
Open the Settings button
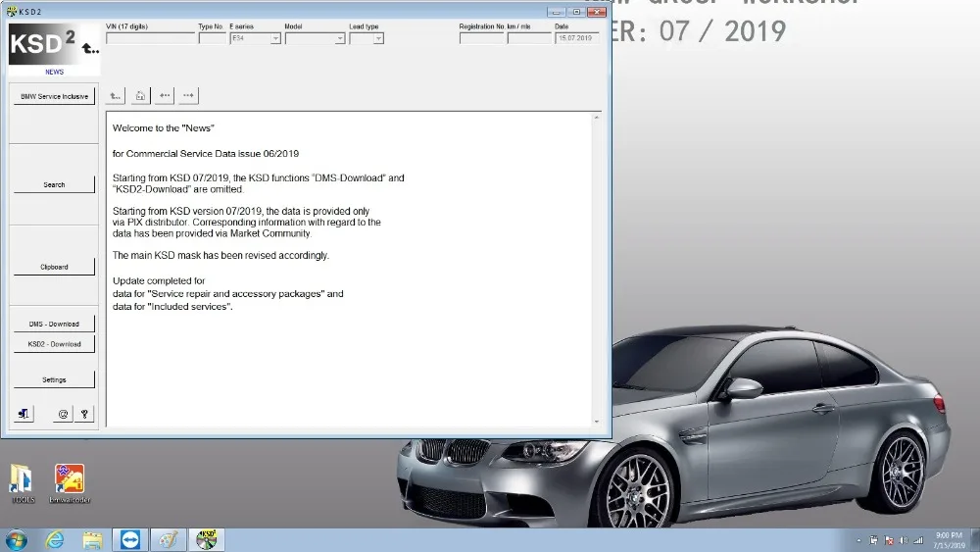click(x=54, y=379)
